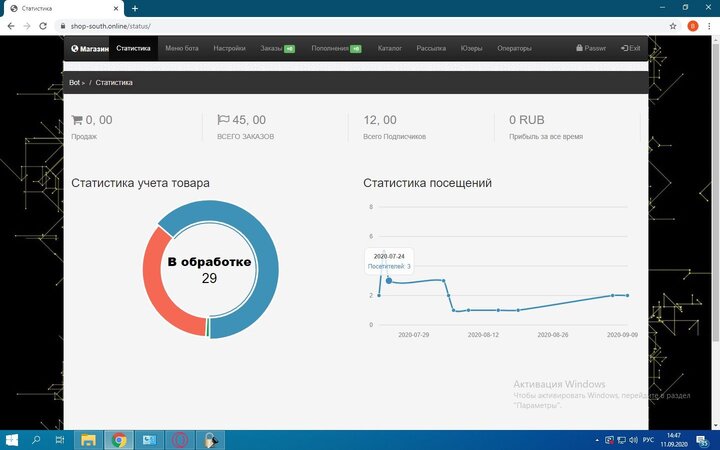Click the Exit logout link
720x450 pixels.
[x=630, y=48]
